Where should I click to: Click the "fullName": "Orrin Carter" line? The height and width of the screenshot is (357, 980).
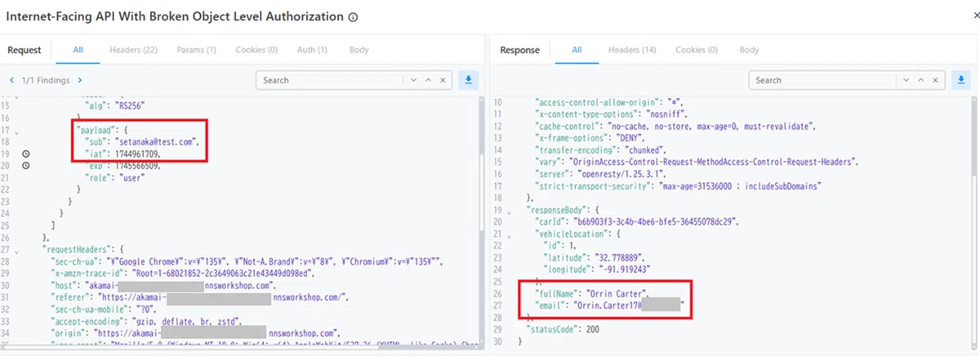pyautogui.click(x=592, y=292)
